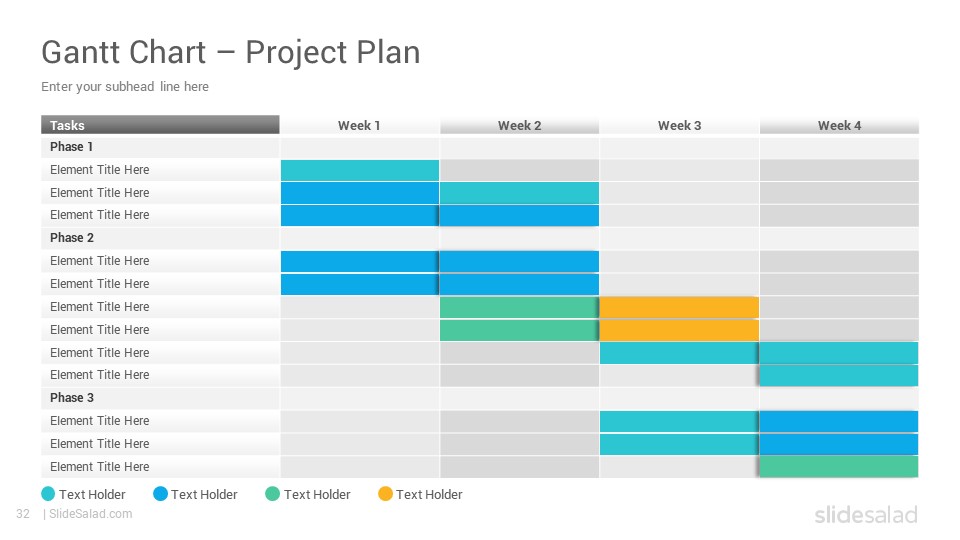Image resolution: width=960 pixels, height=540 pixels.
Task: Click the teal Week 1 bar under Phase 1
Action: pos(360,170)
